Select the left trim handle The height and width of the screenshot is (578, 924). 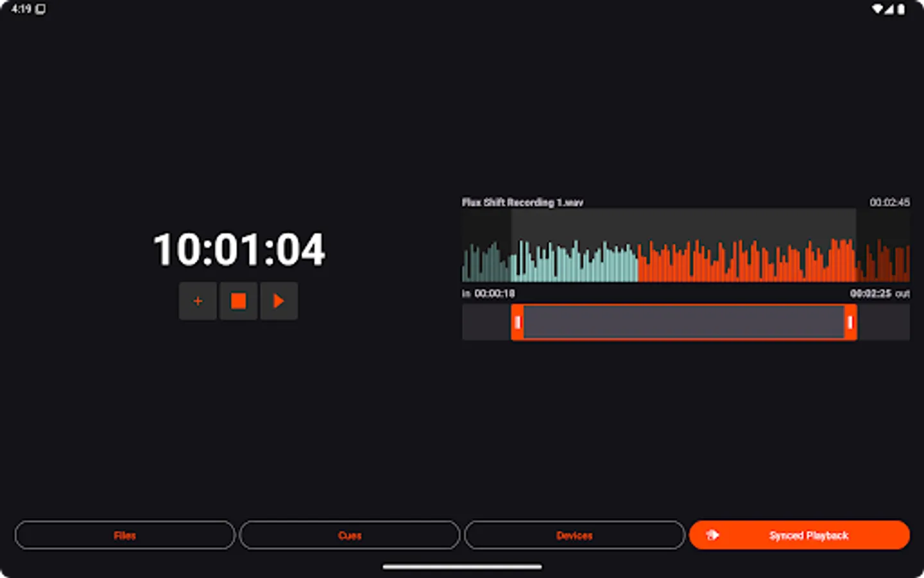[517, 323]
